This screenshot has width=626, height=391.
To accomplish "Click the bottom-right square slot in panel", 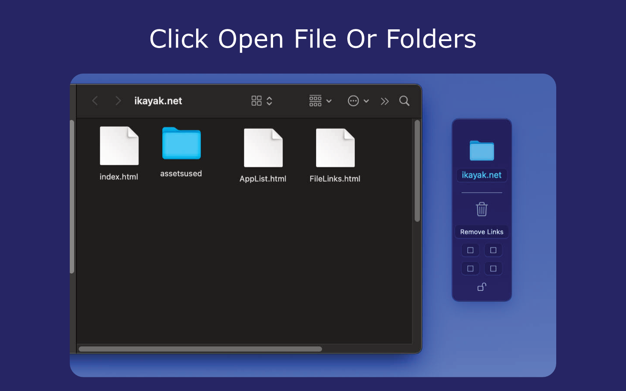I will click(x=493, y=268).
